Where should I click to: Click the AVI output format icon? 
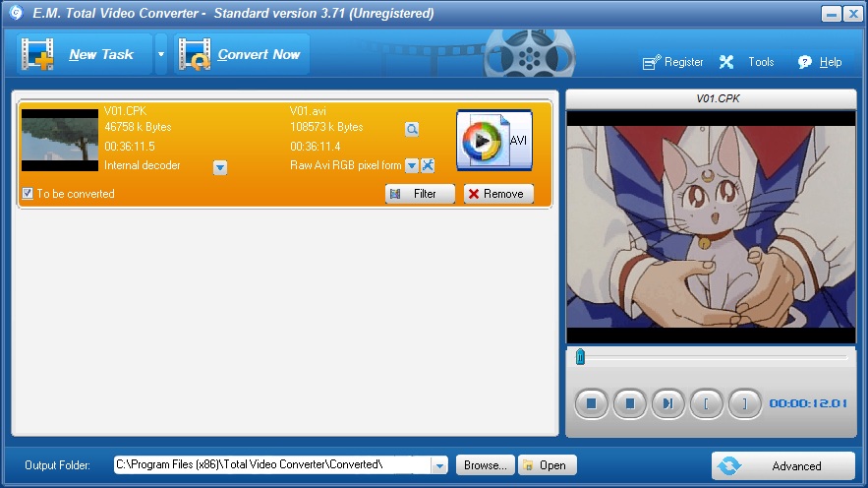coord(494,140)
